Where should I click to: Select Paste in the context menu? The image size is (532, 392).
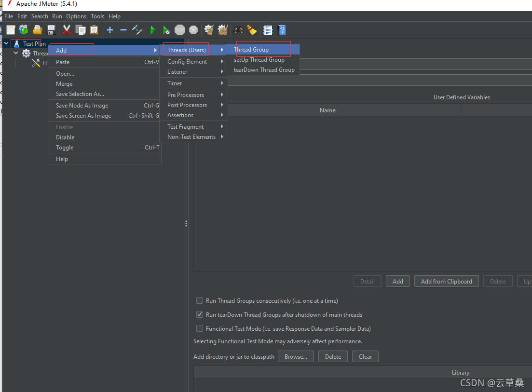(x=105, y=62)
